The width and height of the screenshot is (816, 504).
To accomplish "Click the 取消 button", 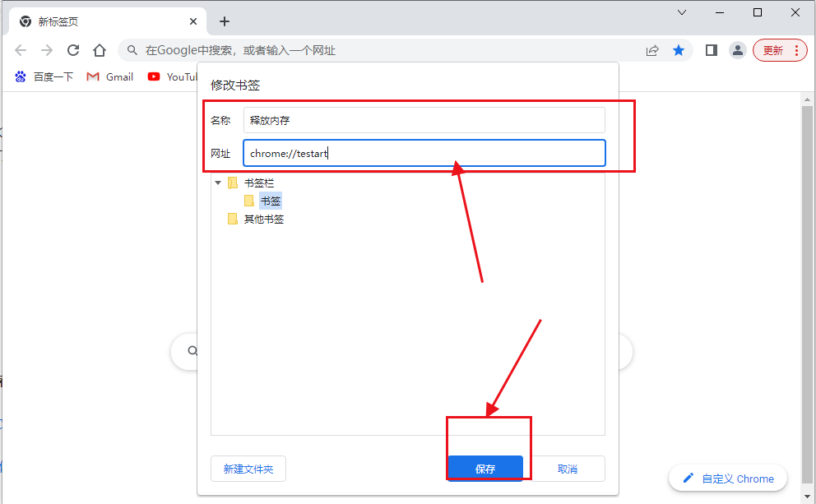I will pos(568,469).
